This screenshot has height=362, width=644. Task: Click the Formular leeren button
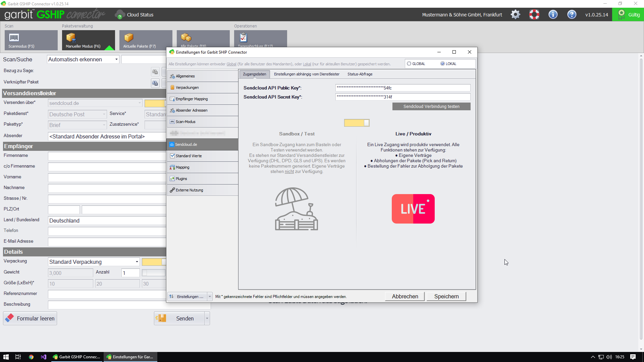click(x=30, y=318)
